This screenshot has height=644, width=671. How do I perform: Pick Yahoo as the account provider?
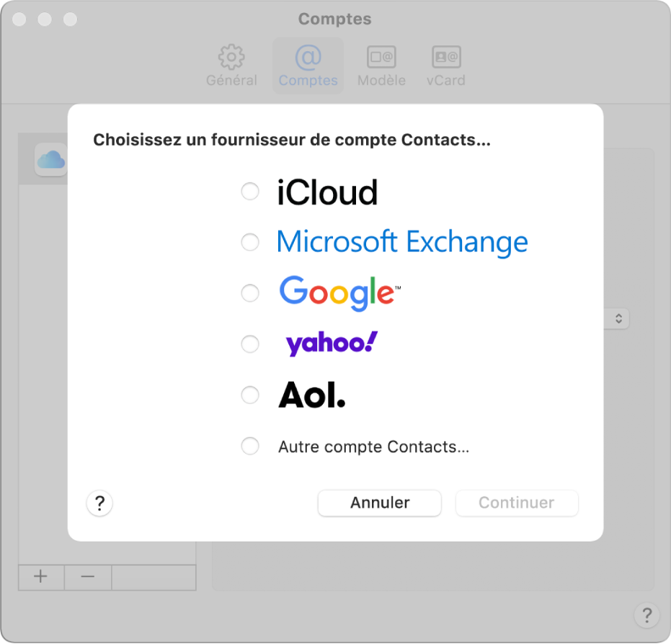(x=250, y=344)
